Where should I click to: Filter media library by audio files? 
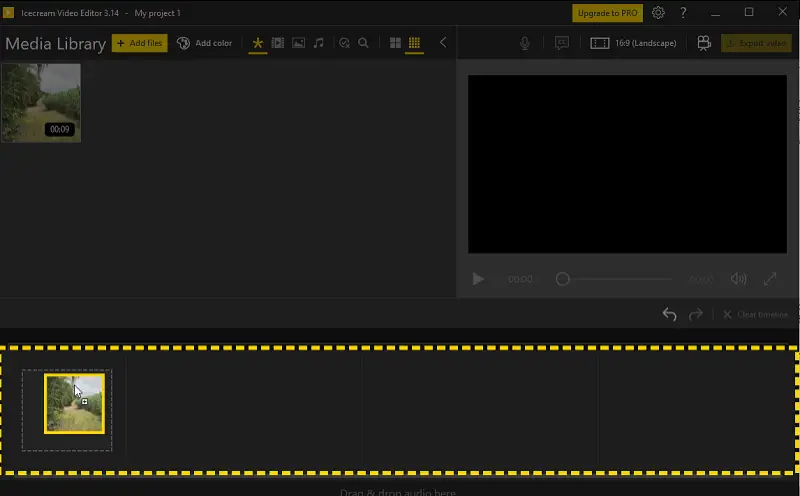coord(318,43)
